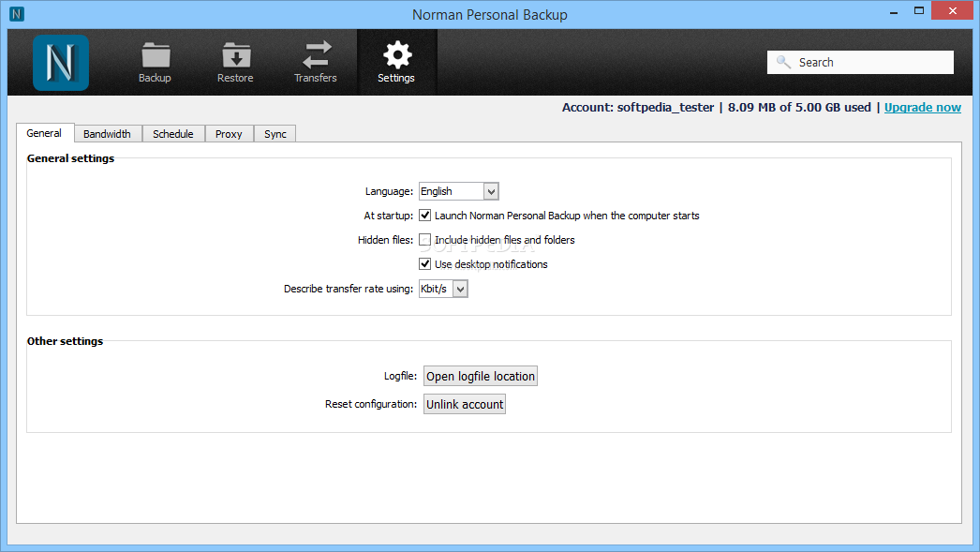Click the General settings heading
This screenshot has width=980, height=552.
pos(70,158)
